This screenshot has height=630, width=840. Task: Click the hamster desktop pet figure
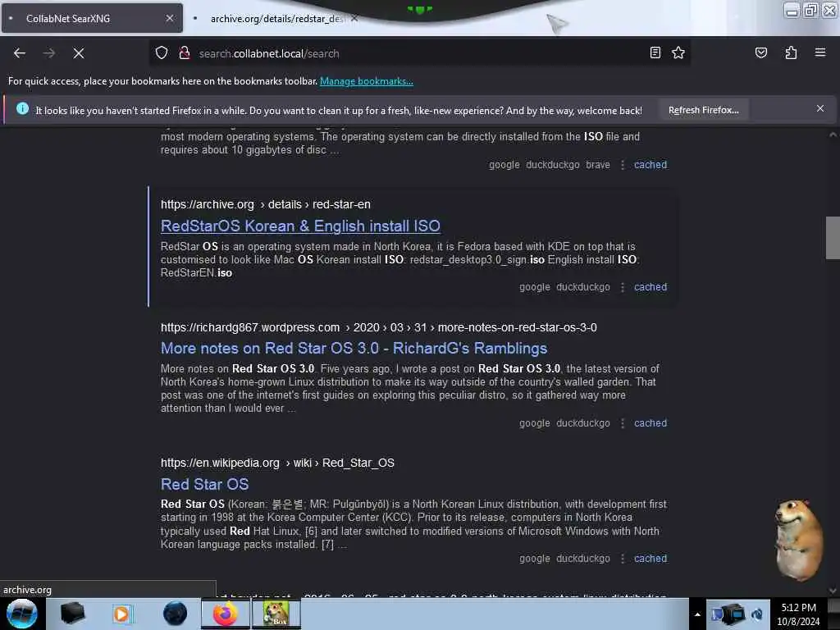(798, 540)
